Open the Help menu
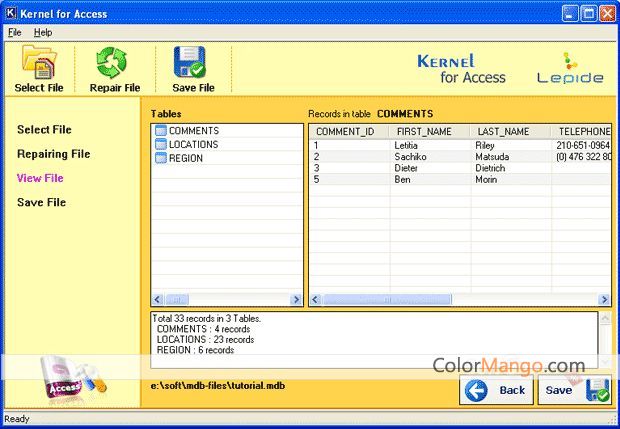 click(x=43, y=33)
